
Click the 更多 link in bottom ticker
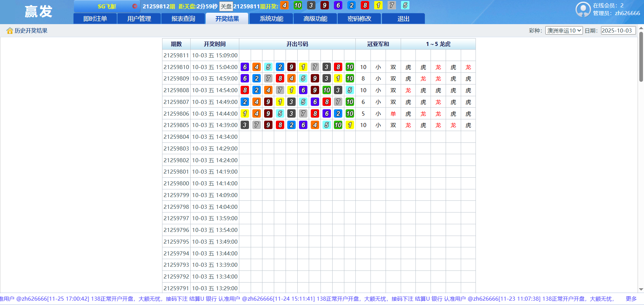point(631,299)
